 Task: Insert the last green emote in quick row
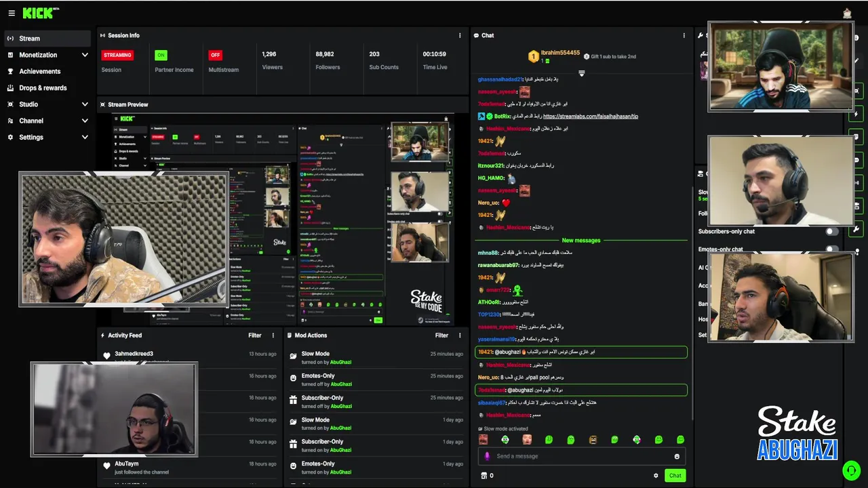[x=680, y=439]
